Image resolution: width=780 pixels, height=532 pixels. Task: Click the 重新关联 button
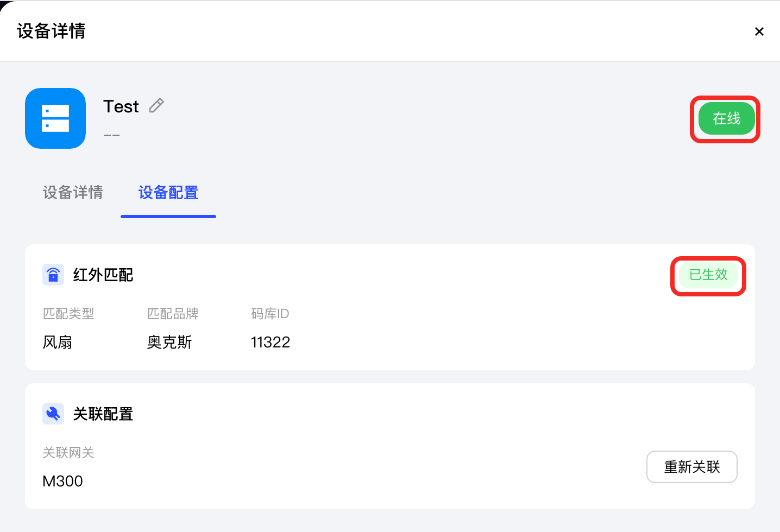[692, 467]
